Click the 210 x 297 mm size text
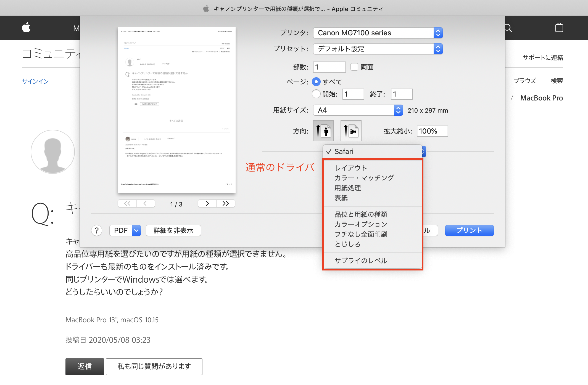The height and width of the screenshot is (385, 588). click(428, 110)
